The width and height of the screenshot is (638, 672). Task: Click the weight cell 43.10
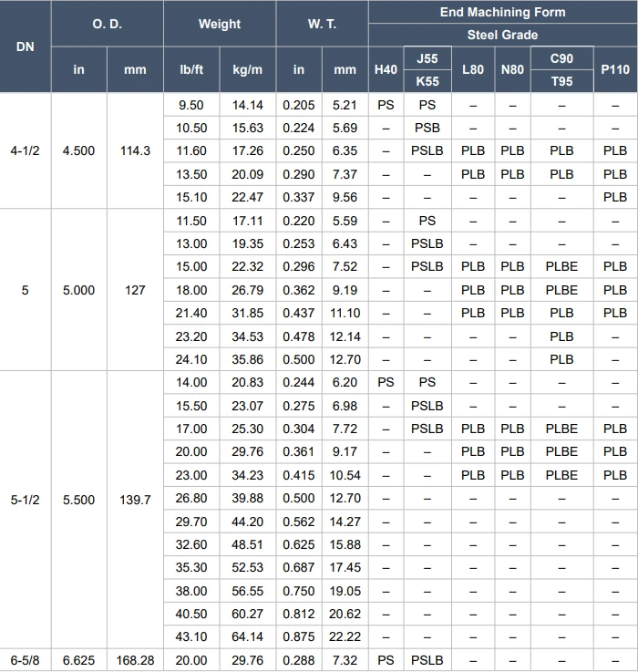click(191, 636)
